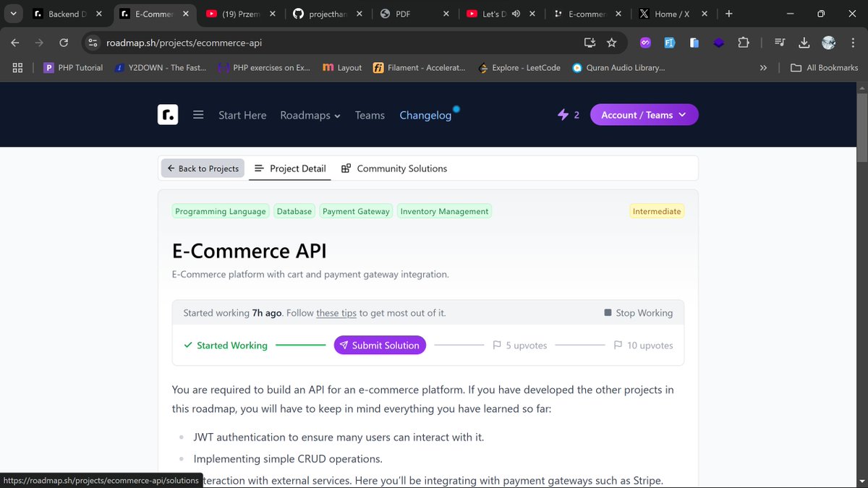Open the Account / Teams dropdown

click(644, 115)
